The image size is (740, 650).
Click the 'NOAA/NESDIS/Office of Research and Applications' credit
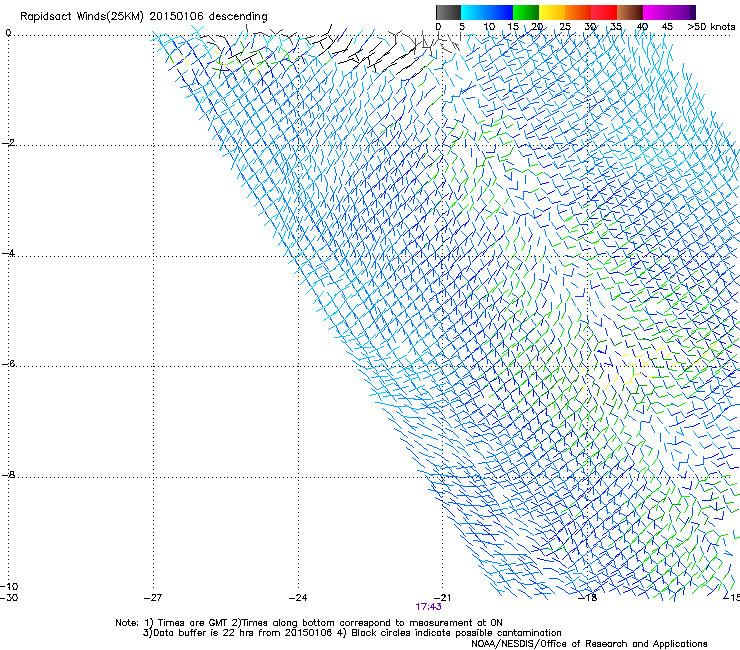589,644
